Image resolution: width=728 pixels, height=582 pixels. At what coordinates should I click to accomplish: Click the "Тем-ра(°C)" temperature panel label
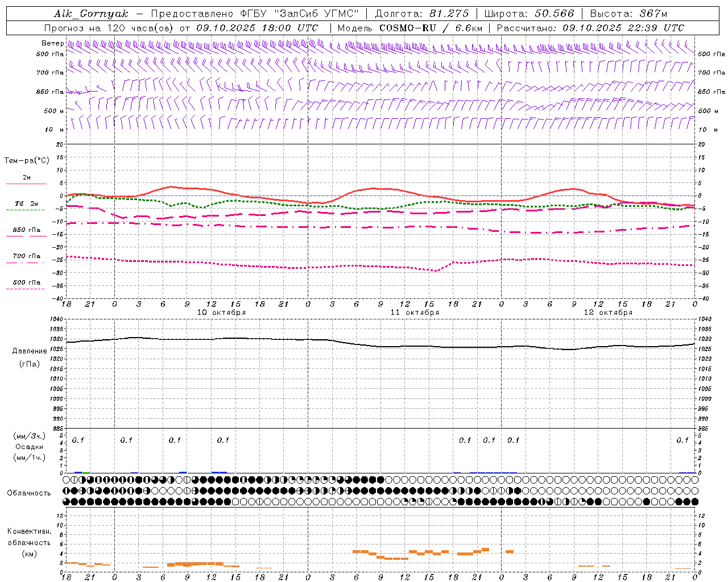(x=27, y=161)
